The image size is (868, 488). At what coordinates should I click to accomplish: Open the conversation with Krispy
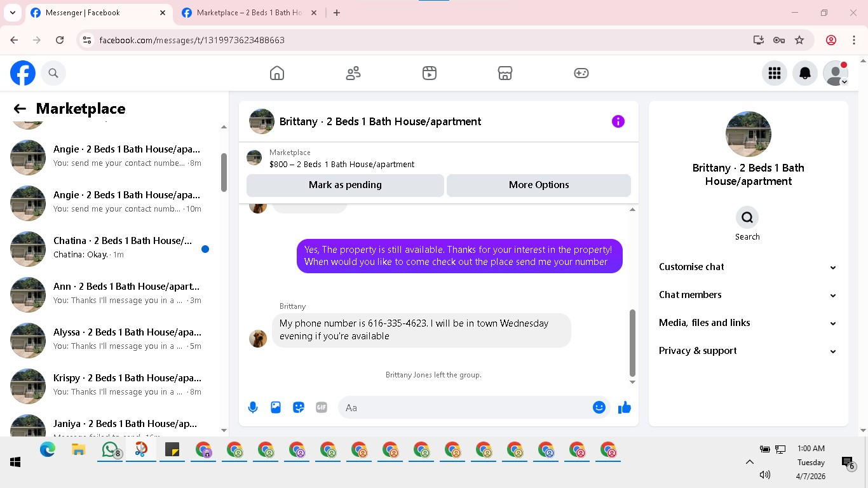pos(114,386)
